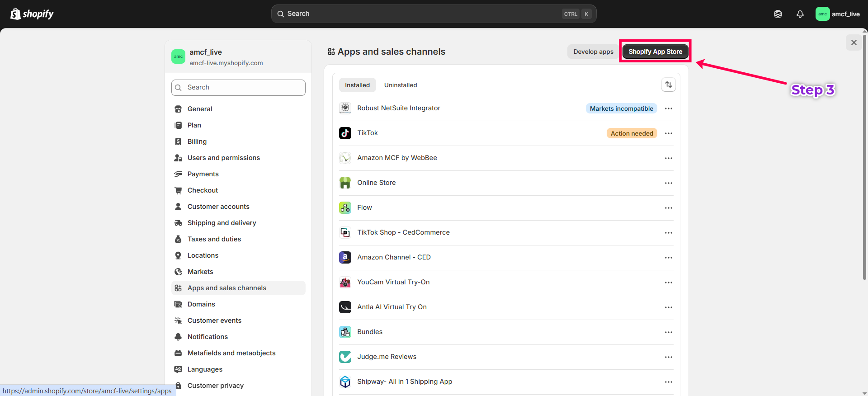Viewport: 868px width, 396px height.
Task: Click the Develop apps button
Action: coord(593,52)
